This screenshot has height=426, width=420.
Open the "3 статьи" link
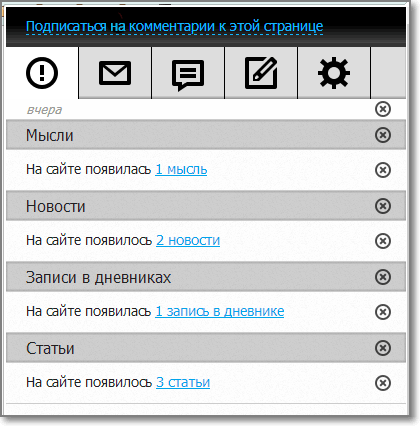[183, 382]
